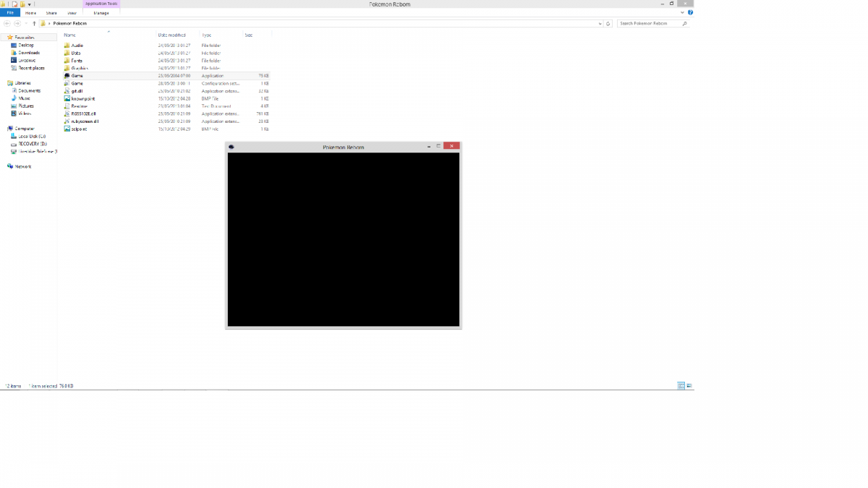Open the File menu tab
The height and width of the screenshot is (488, 868).
click(x=10, y=13)
